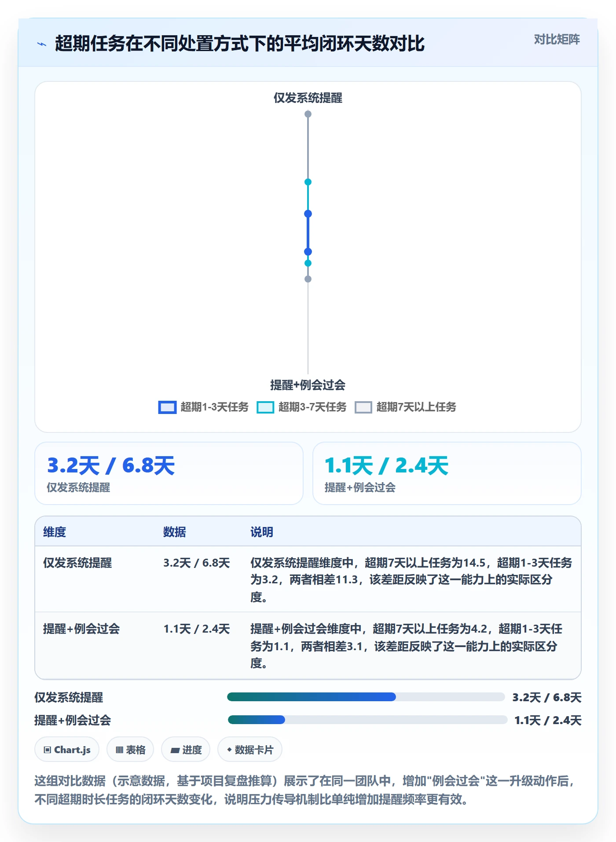The height and width of the screenshot is (842, 616).
Task: Click the 说明 column header
Action: pos(262,532)
